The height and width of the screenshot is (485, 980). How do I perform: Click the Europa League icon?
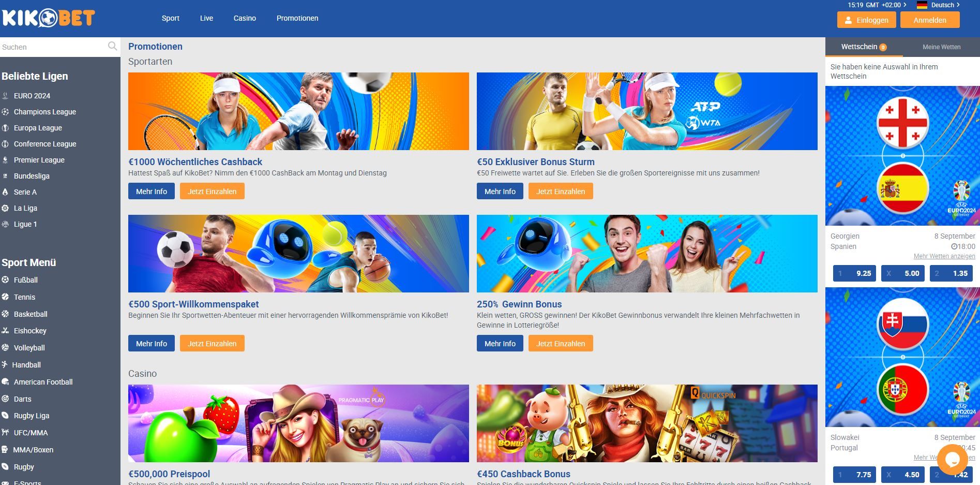pos(5,128)
